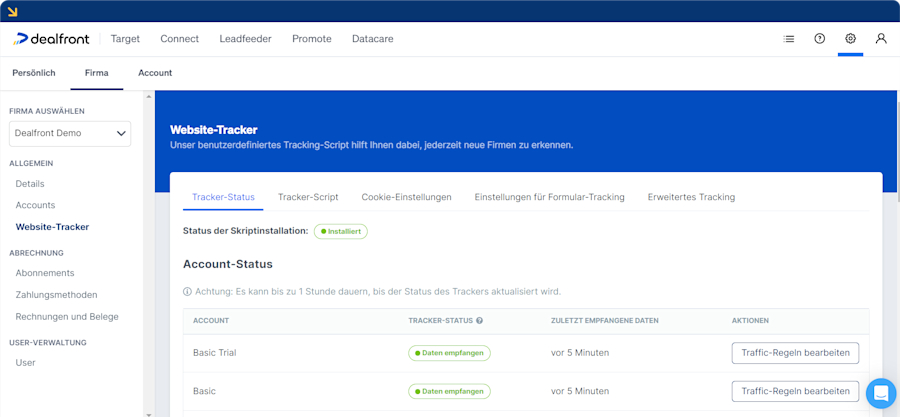
Task: Click the info icon beside Achtung notice
Action: (187, 291)
